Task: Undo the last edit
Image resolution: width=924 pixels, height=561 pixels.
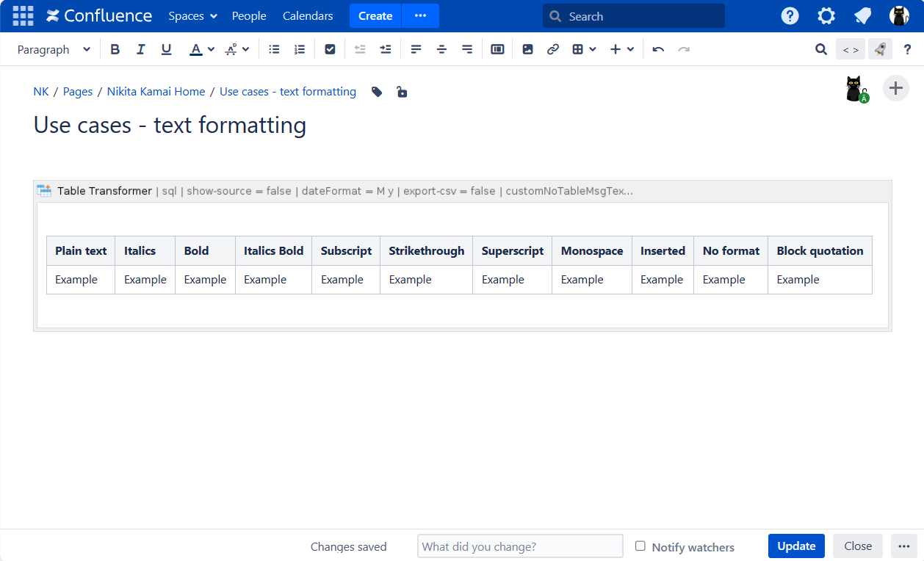Action: coord(658,49)
